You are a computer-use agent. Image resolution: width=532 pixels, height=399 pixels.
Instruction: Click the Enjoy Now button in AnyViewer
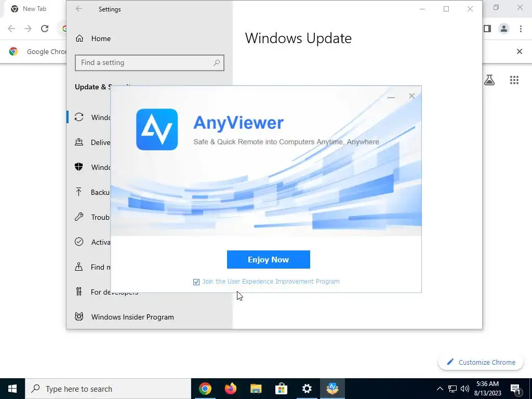pyautogui.click(x=269, y=260)
